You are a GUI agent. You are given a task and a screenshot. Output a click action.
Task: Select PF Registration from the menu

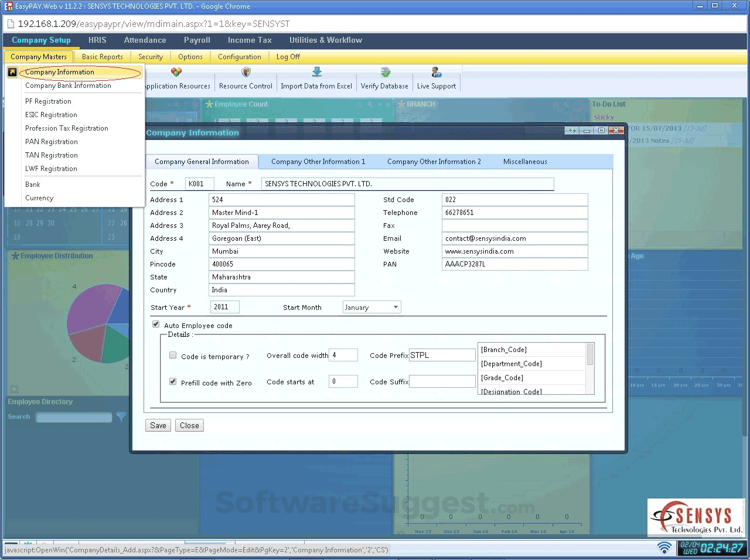pos(48,101)
